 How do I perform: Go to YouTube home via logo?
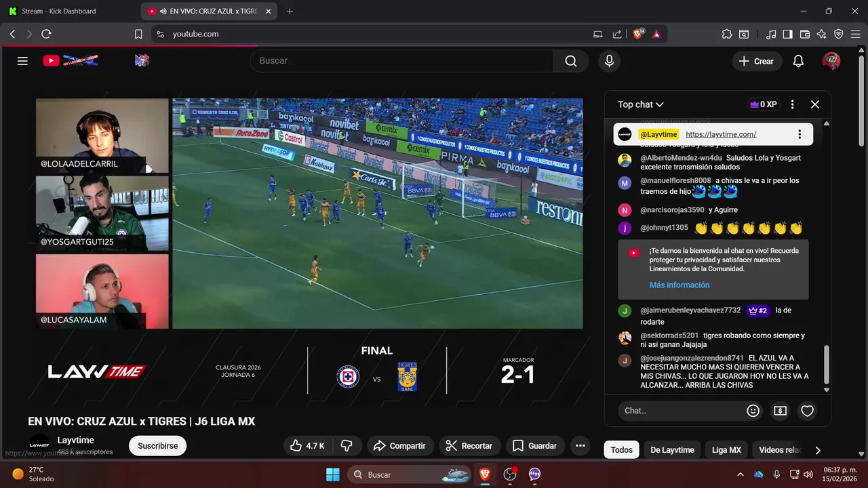(x=71, y=61)
